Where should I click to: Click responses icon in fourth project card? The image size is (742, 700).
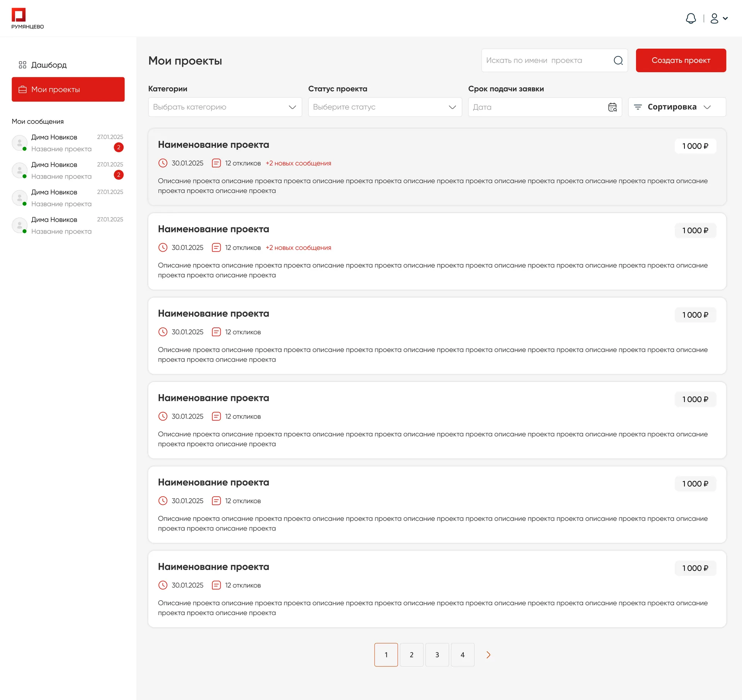(x=216, y=416)
